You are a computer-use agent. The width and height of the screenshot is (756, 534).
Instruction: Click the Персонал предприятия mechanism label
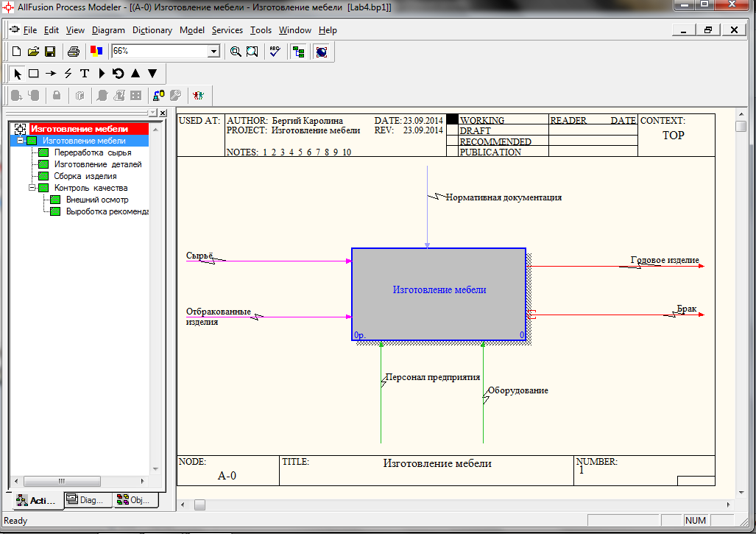click(x=433, y=377)
